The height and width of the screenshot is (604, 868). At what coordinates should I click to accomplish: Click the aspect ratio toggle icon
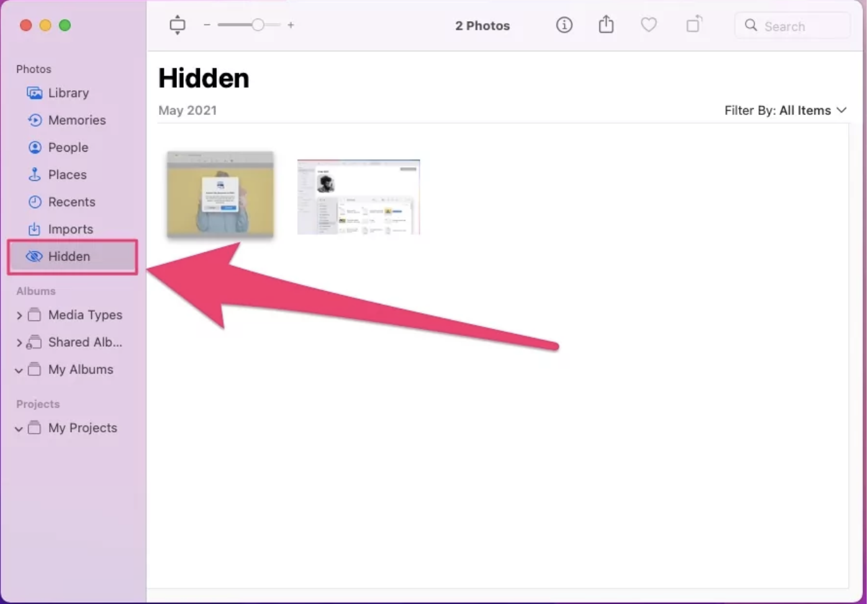pos(178,25)
